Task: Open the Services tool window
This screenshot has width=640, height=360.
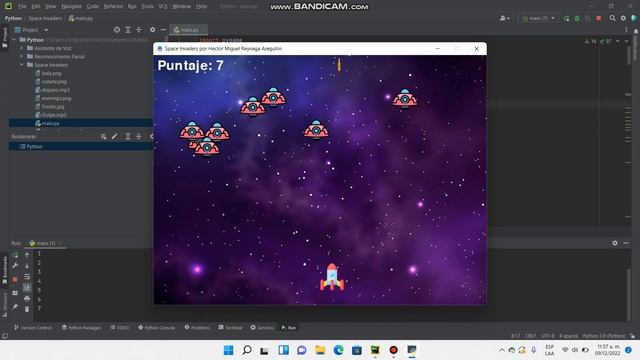Action: [262, 328]
